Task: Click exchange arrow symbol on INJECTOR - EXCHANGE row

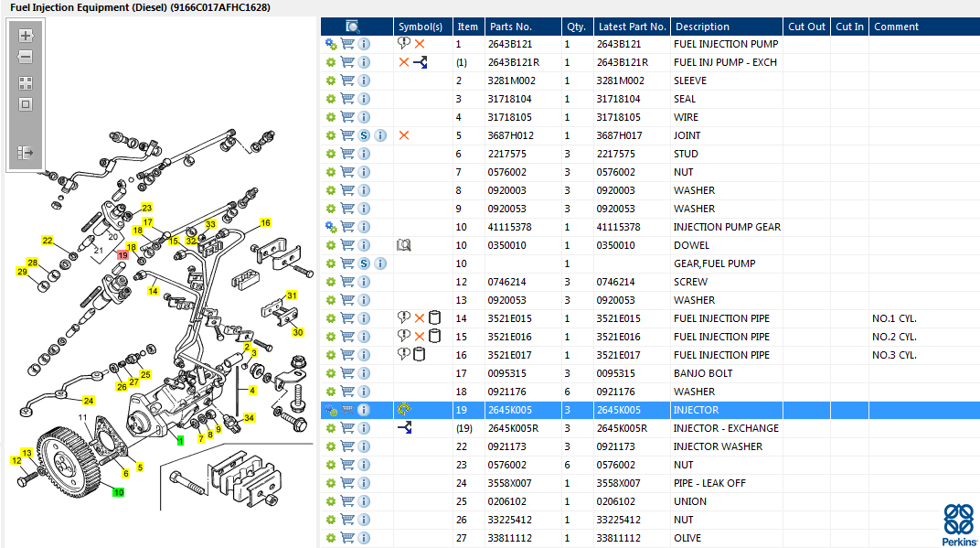Action: 404,428
